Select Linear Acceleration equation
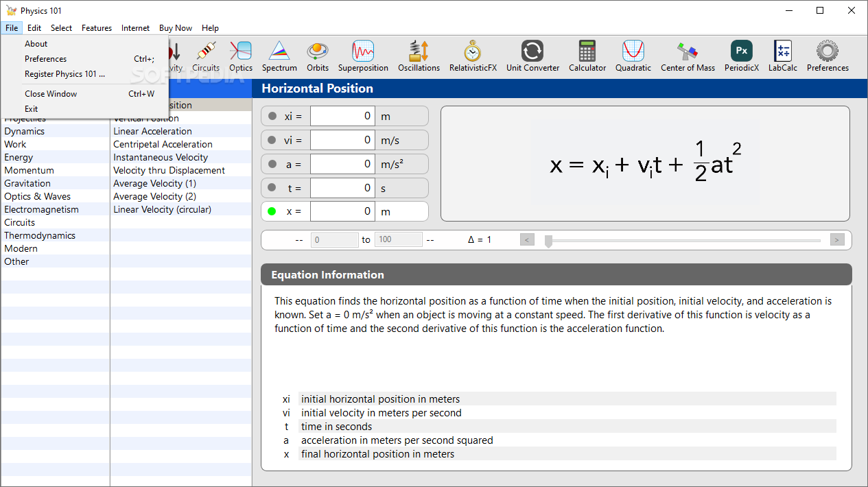 tap(181, 131)
